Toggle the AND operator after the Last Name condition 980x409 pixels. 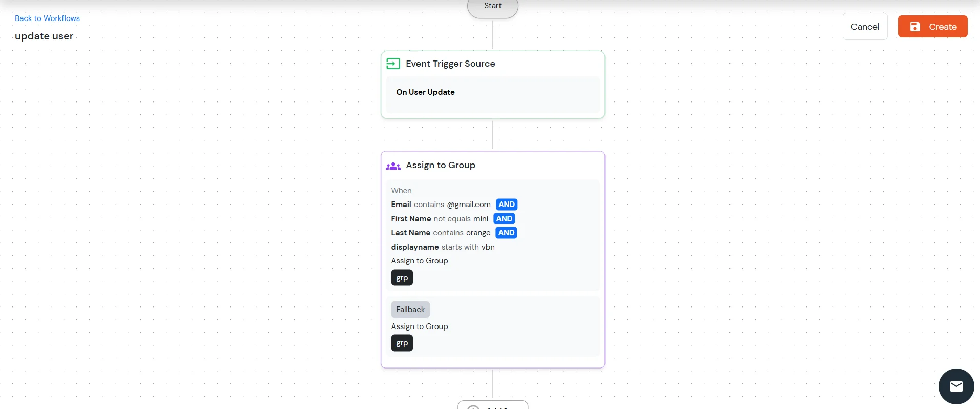506,232
